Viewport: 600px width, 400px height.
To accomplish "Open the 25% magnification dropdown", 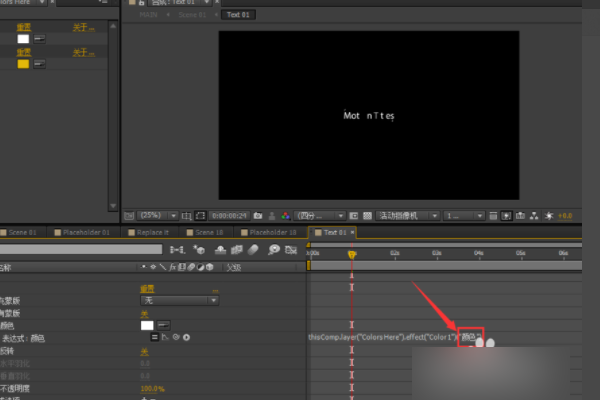I will pos(152,215).
